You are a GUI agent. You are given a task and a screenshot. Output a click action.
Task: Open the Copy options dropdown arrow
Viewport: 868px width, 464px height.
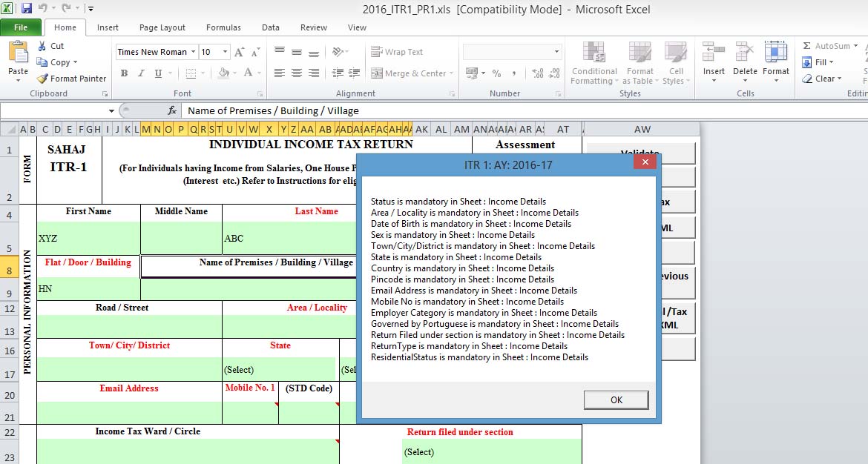click(x=75, y=62)
